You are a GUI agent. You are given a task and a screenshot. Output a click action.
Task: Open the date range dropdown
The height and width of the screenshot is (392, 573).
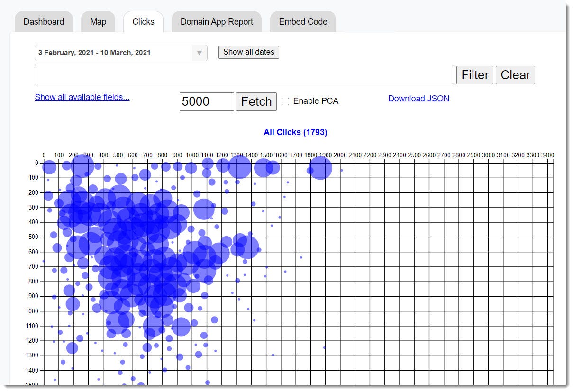coord(121,53)
